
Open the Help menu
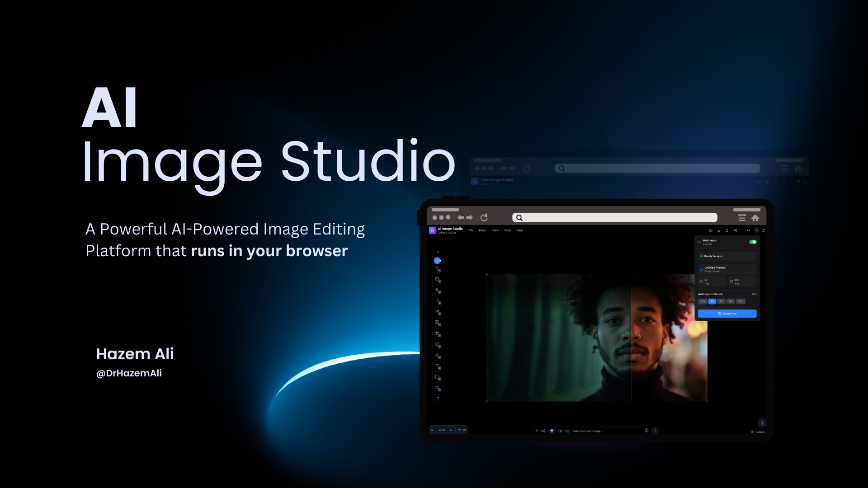pyautogui.click(x=520, y=230)
